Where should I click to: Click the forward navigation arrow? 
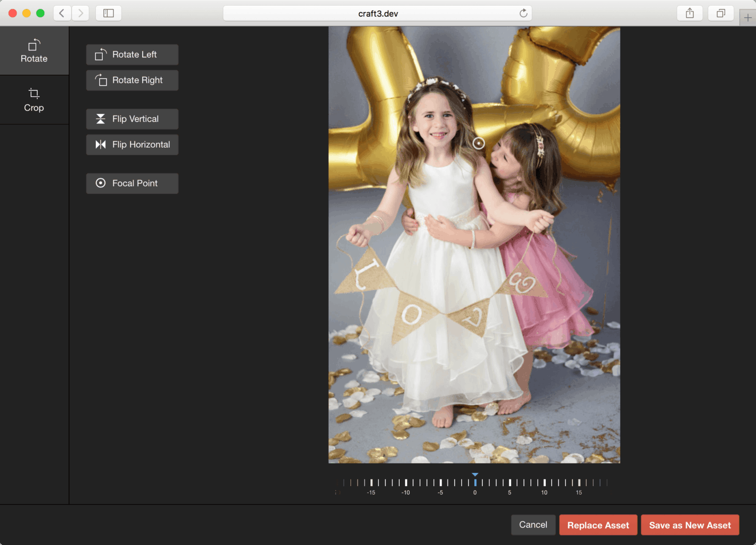(x=80, y=13)
